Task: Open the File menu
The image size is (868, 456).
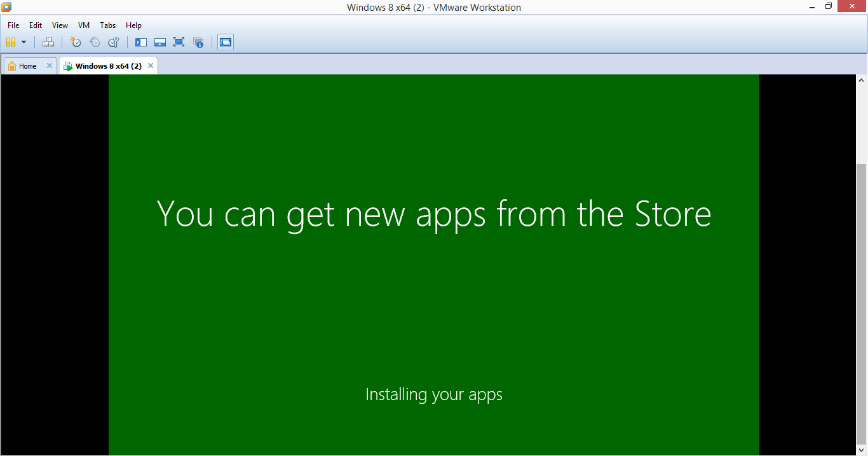Action: (13, 25)
